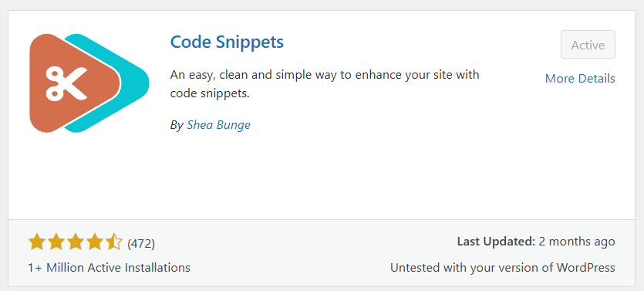Viewport: 644px width, 291px height.
Task: Click the greyed-out Active button
Action: [588, 45]
